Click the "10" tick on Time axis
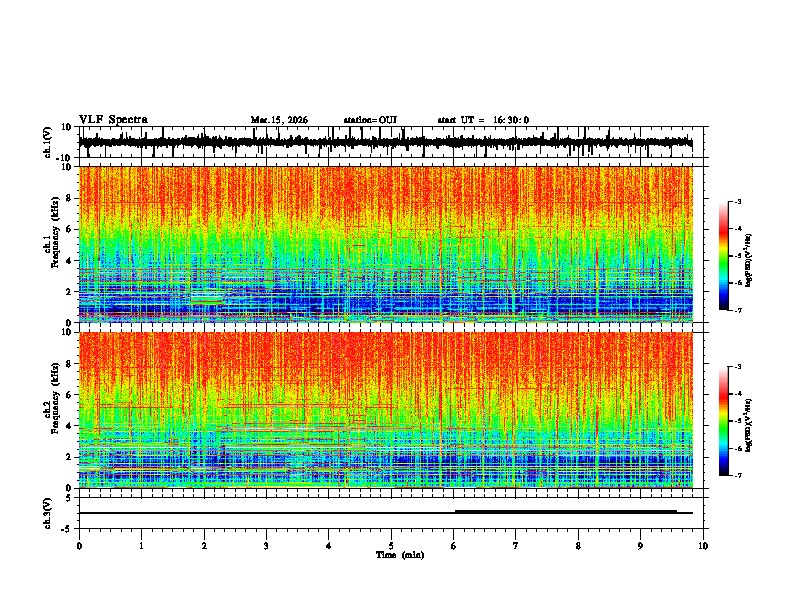This screenshot has height=612, width=792. point(703,546)
